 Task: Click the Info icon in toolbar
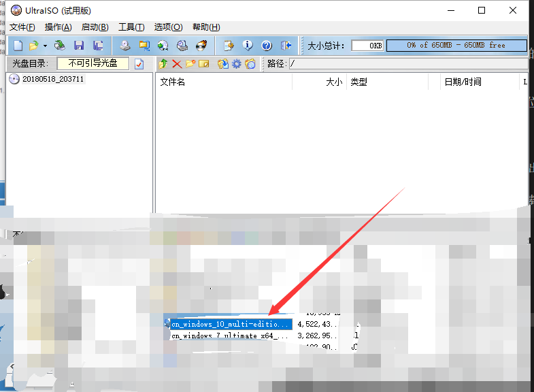point(248,46)
